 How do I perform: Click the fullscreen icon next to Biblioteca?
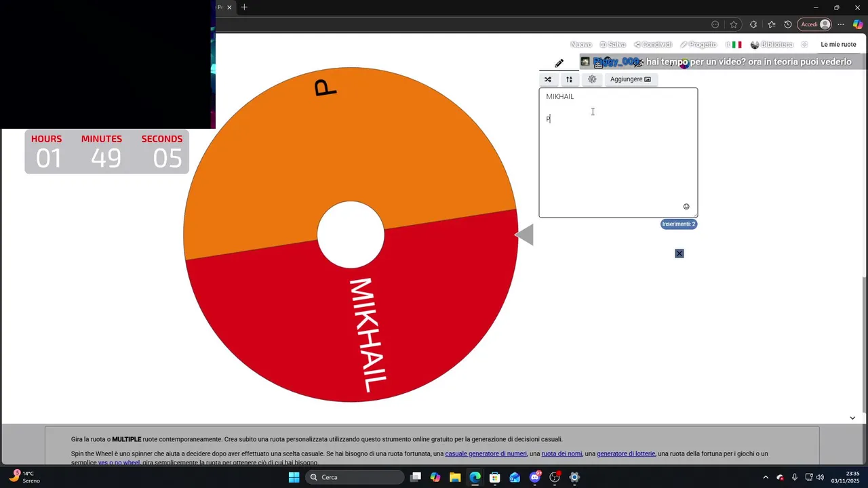tap(804, 45)
